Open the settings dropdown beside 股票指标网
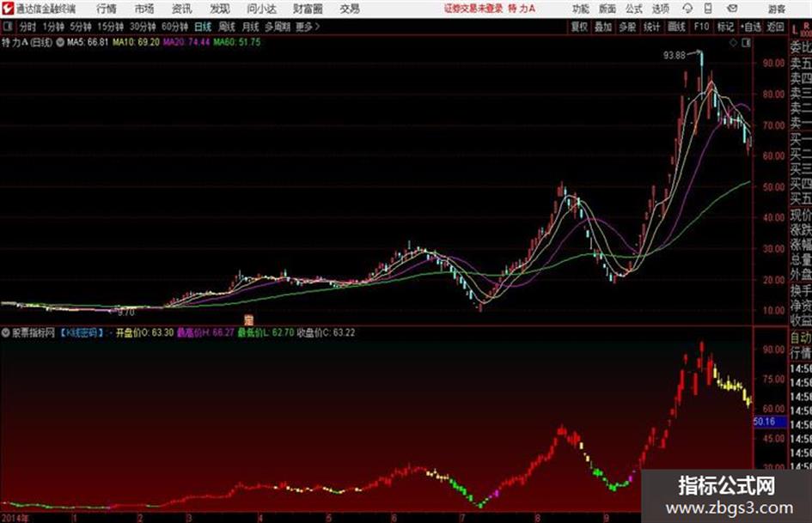Viewport: 812px width, 523px height. pos(6,333)
